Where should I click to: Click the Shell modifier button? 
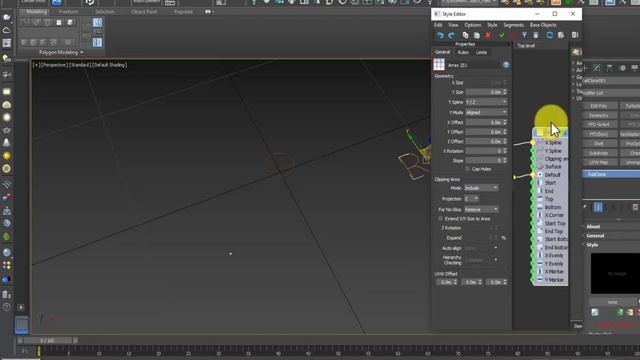click(x=599, y=144)
